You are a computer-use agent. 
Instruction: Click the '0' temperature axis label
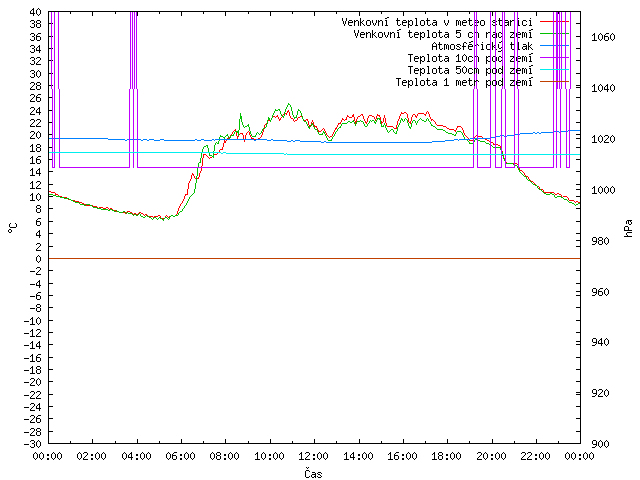tap(38, 259)
